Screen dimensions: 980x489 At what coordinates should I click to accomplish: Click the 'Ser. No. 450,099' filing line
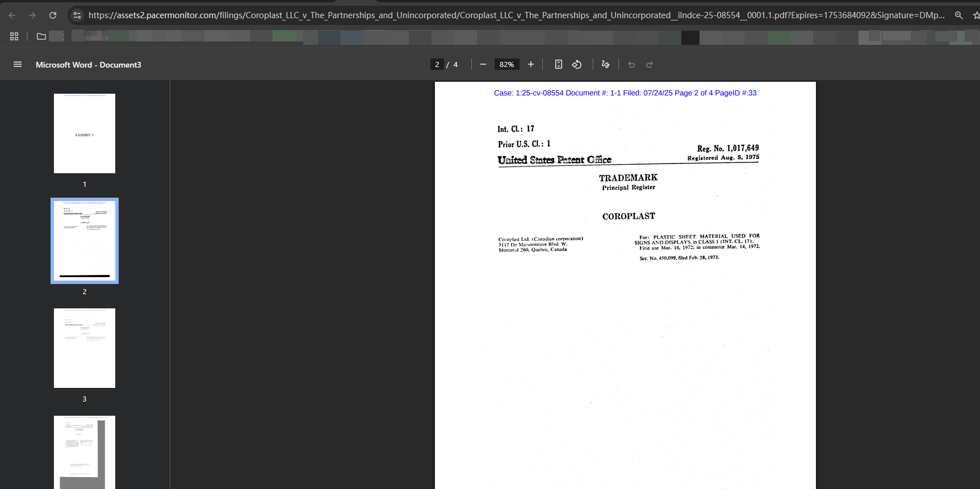(x=679, y=258)
